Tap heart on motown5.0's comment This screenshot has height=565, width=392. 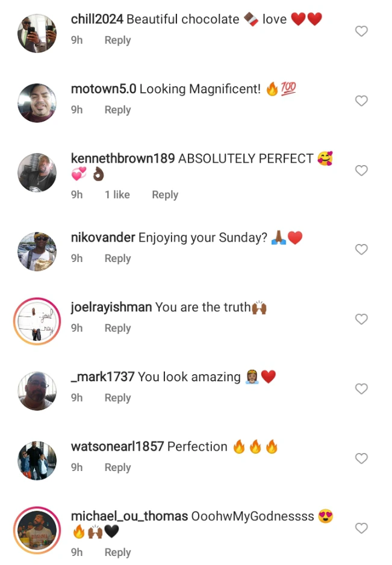pyautogui.click(x=361, y=101)
